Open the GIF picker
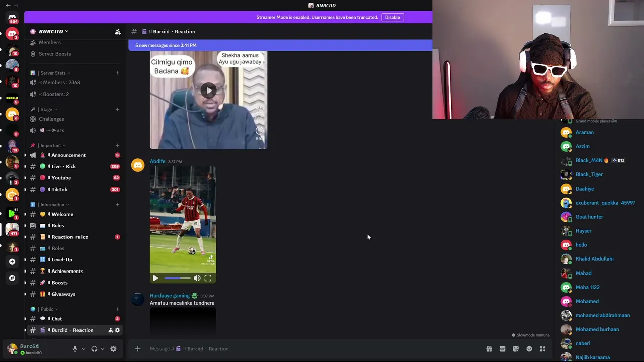Viewport: 644px width, 362px height. click(x=502, y=349)
